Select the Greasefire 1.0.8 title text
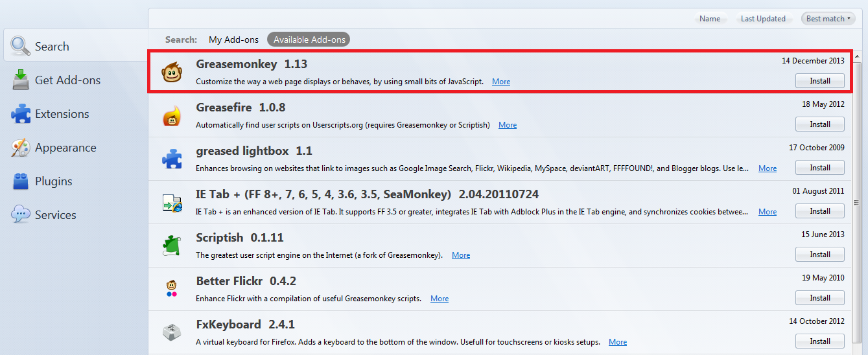 tap(240, 108)
